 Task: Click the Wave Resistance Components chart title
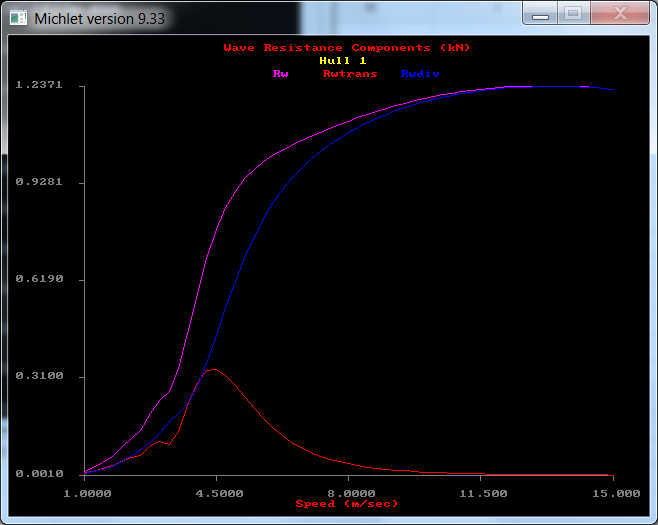click(x=347, y=48)
